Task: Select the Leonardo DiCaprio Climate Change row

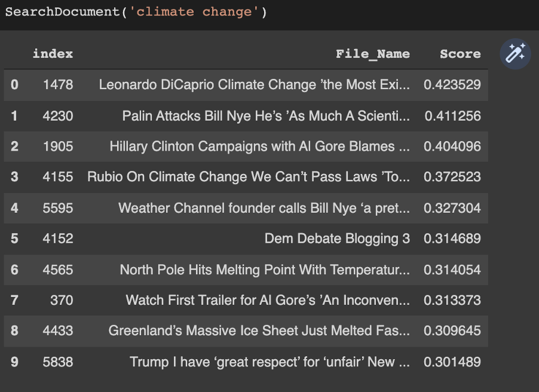Action: point(254,85)
